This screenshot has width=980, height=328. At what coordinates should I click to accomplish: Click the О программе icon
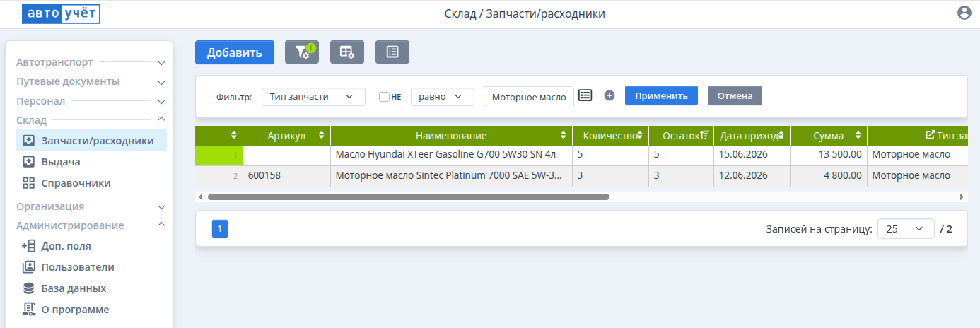(29, 310)
